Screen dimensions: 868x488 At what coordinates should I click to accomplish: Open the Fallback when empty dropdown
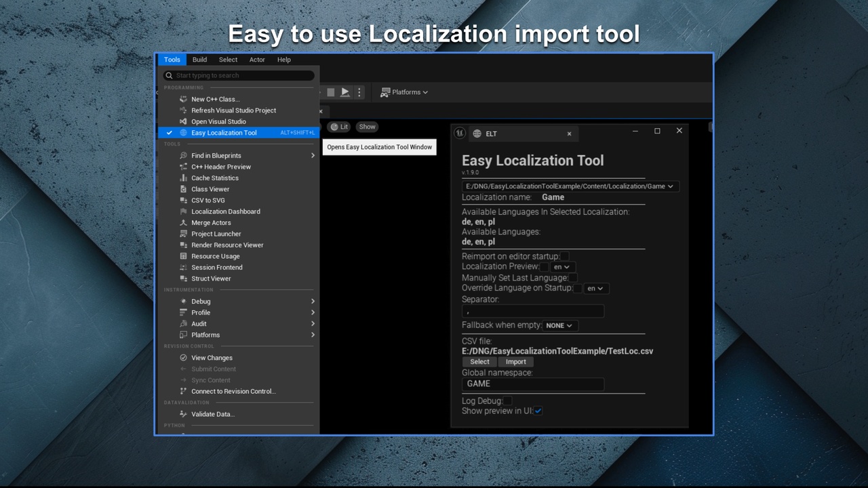click(x=559, y=325)
